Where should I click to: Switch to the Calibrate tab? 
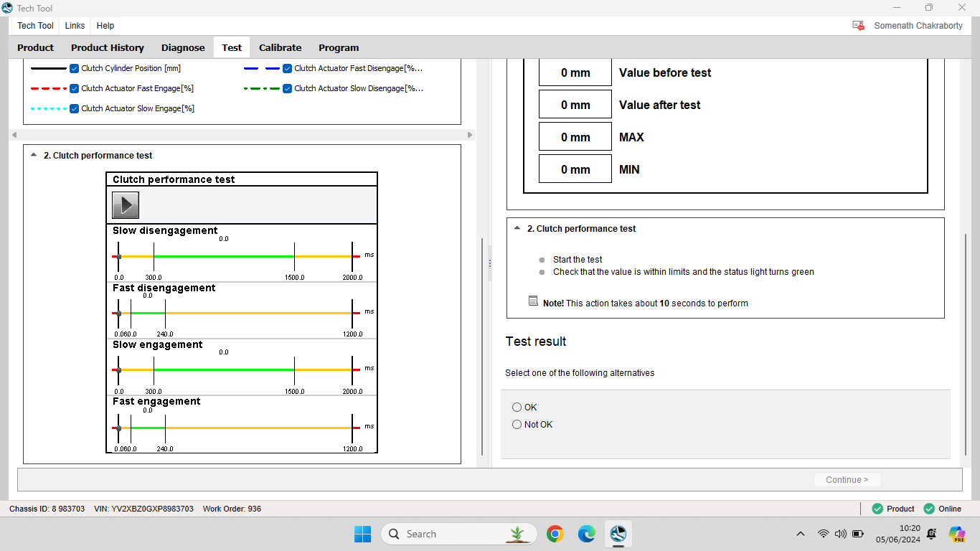(280, 48)
